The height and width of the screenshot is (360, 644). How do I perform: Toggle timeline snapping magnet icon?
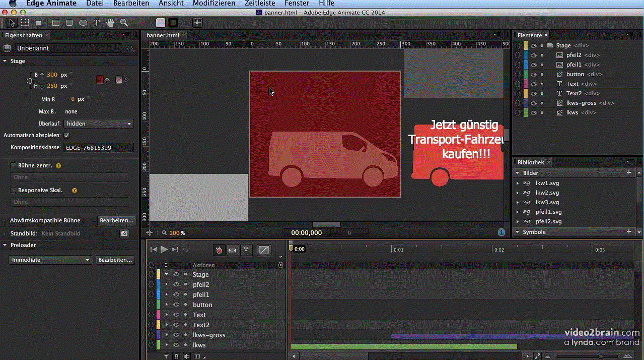pos(176,356)
